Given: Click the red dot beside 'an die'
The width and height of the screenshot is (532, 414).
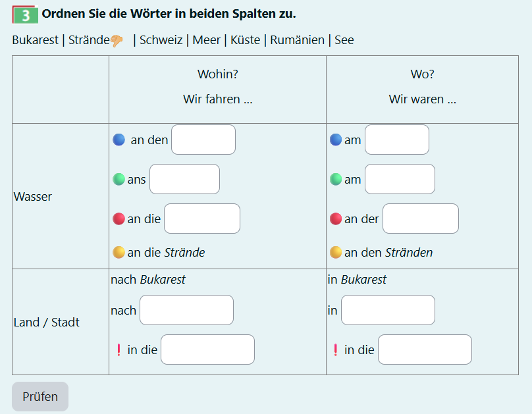Looking at the screenshot, I should [119, 219].
